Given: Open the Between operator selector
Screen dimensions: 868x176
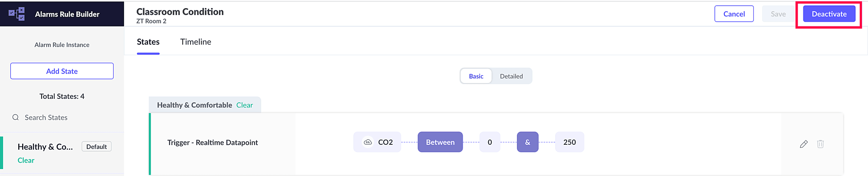Looking at the screenshot, I should click(440, 142).
